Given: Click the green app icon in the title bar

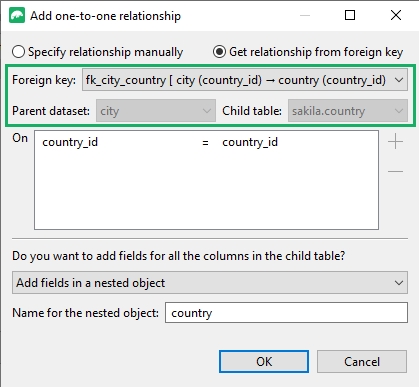Looking at the screenshot, I should [17, 16].
